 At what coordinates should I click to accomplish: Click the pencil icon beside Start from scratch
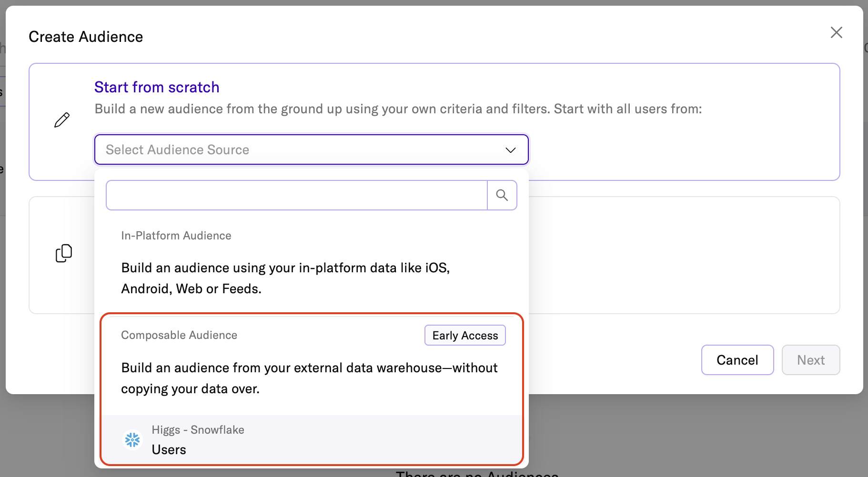coord(62,120)
